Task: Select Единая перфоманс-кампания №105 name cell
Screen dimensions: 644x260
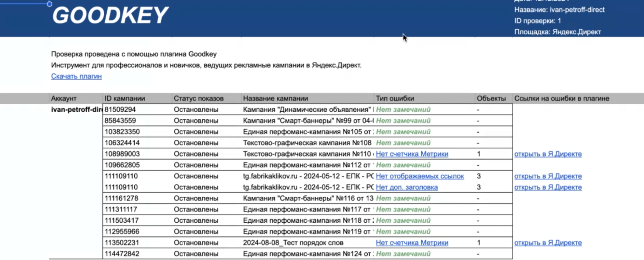Action: click(x=308, y=132)
